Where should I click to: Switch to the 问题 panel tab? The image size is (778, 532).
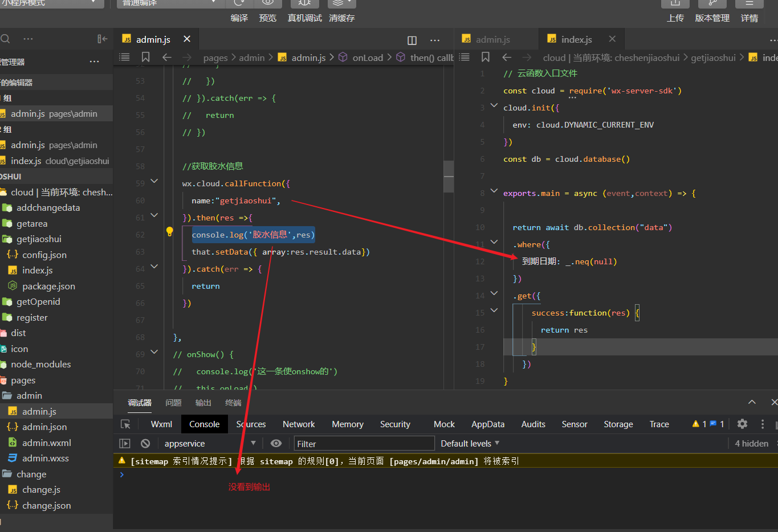173,403
